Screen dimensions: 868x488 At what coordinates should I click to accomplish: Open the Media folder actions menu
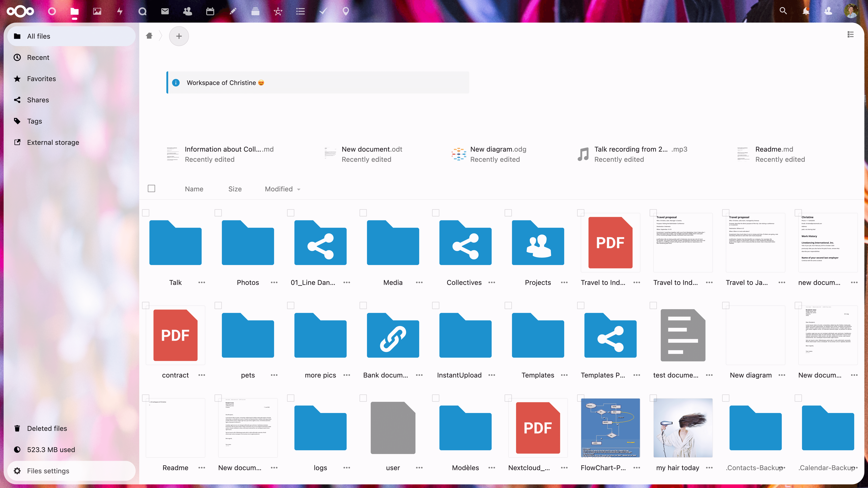click(x=419, y=283)
